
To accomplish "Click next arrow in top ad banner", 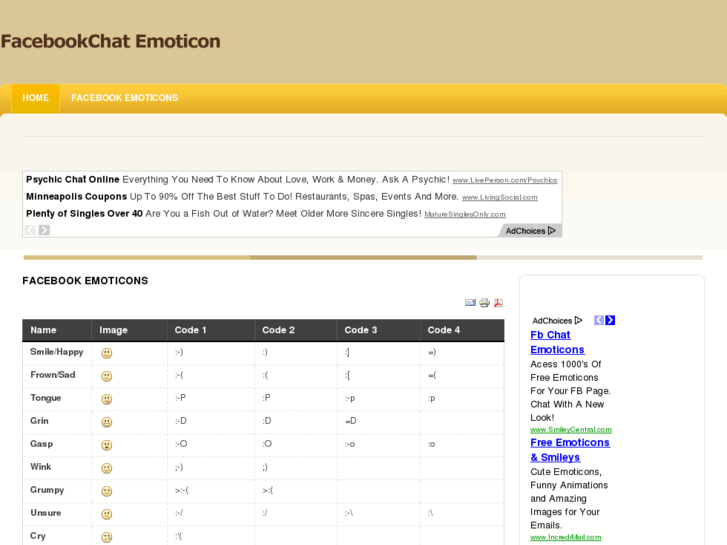I will pos(44,230).
